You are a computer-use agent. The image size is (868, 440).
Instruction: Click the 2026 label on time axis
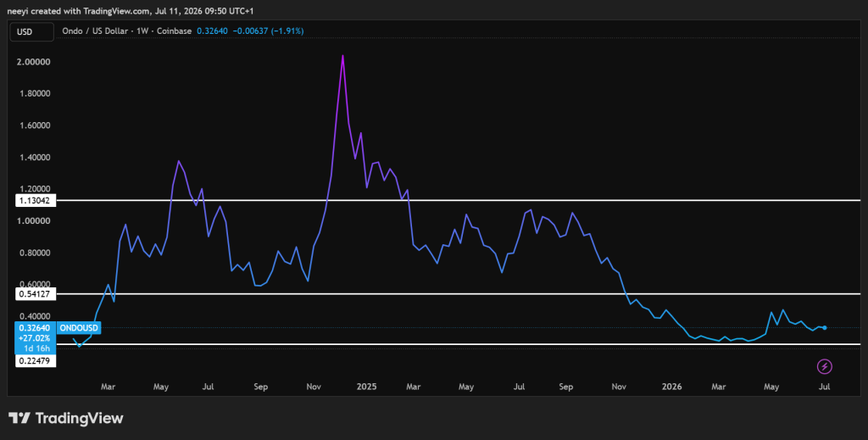(x=671, y=387)
